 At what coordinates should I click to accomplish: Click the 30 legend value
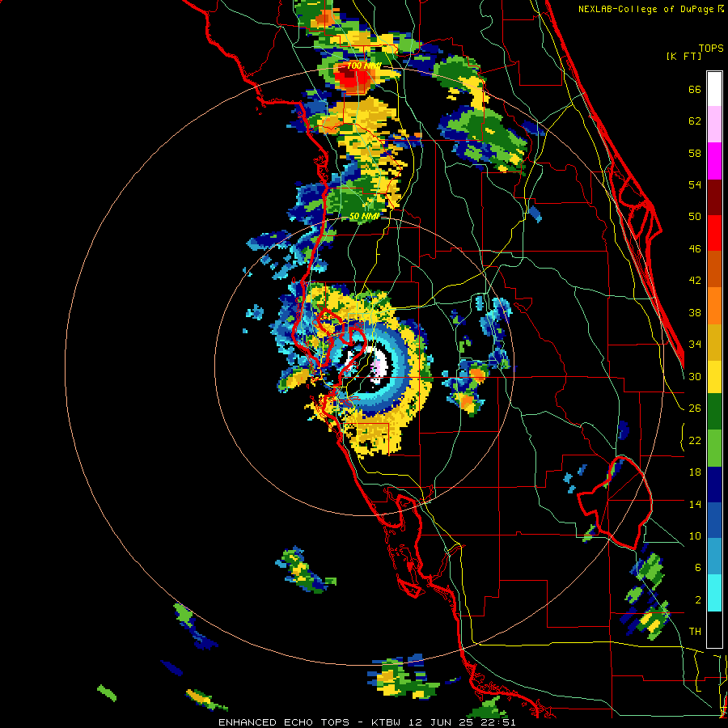695,376
